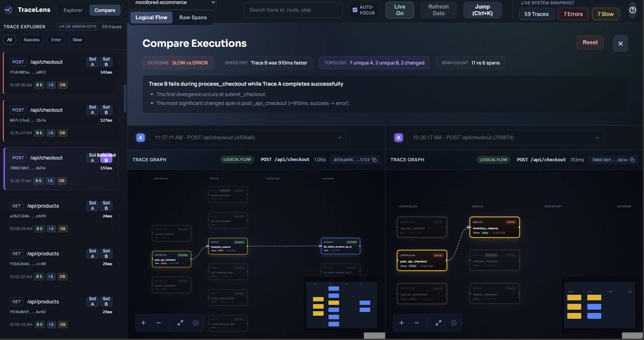Copy trace id d45ba694...5722
Screen dimensions: 644x340
coord(375,160)
